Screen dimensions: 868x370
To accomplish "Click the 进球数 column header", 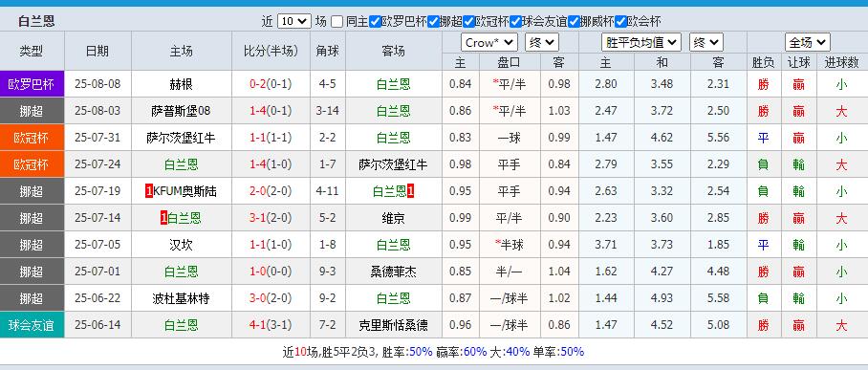I will click(x=841, y=62).
